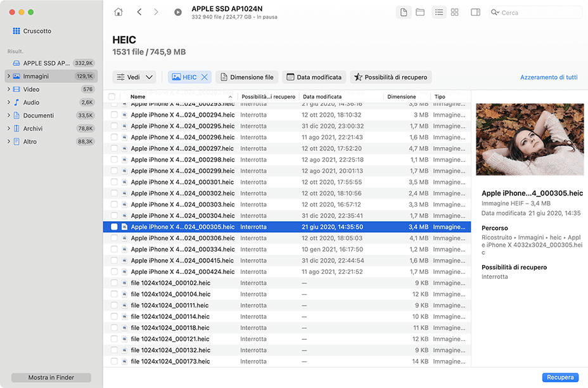The image size is (588, 388).
Task: Select Apple iPhone X 4...024_000303.heic name
Action: point(182,205)
